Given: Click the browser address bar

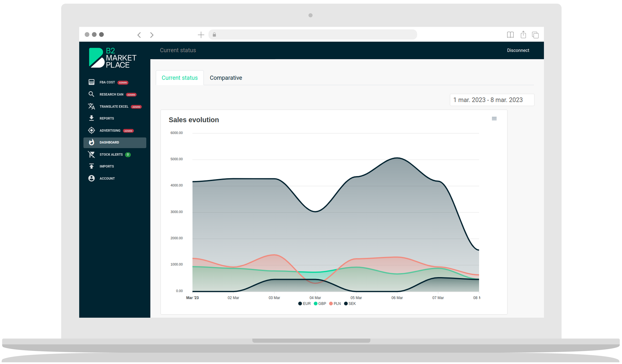Looking at the screenshot, I should pos(313,35).
